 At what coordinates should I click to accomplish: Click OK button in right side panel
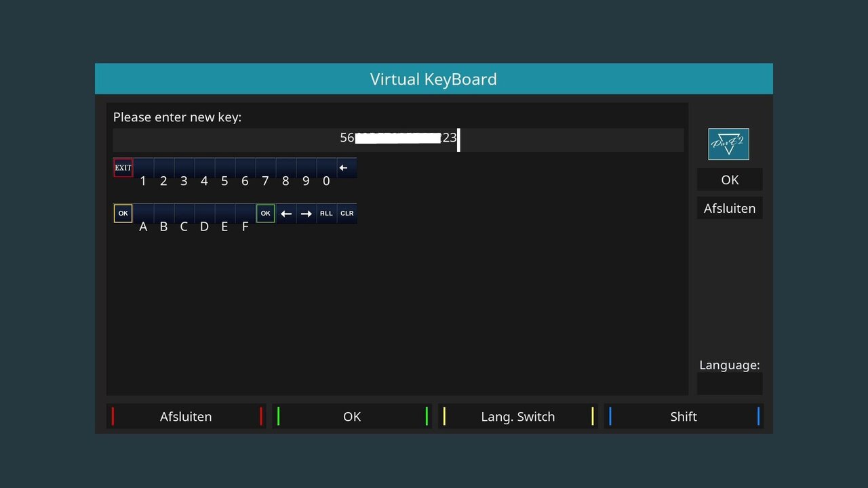click(730, 180)
